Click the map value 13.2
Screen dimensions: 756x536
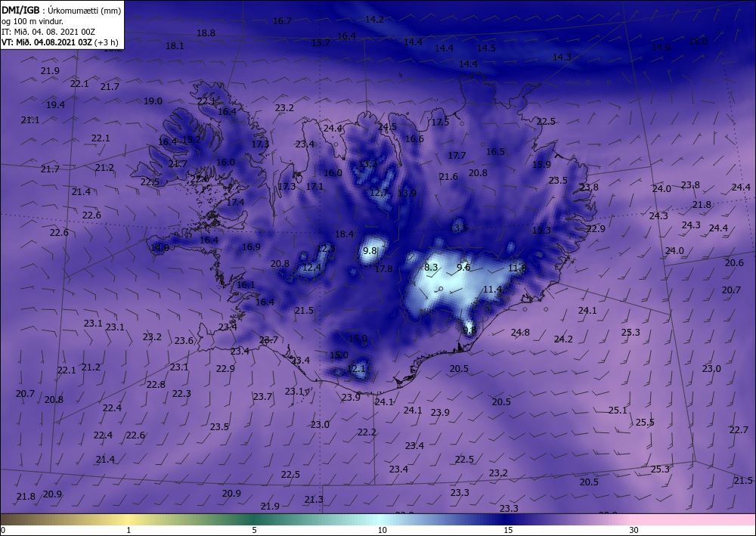tap(367, 163)
